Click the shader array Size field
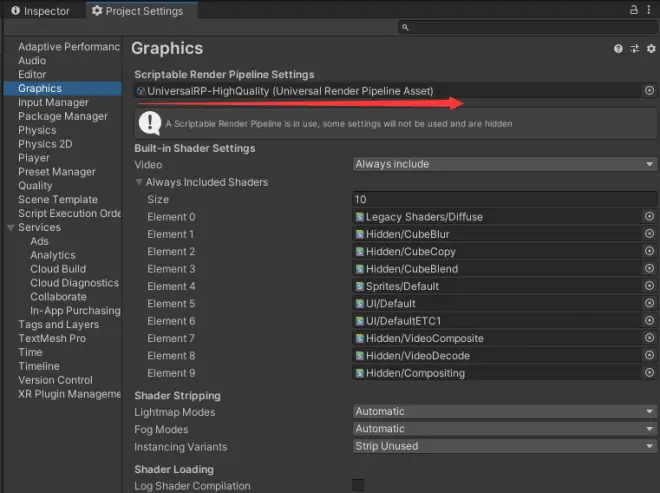 [x=504, y=199]
